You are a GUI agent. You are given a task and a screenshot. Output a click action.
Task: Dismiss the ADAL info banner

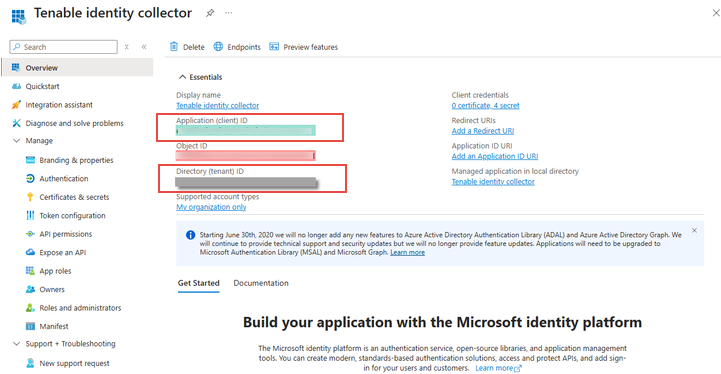pos(694,230)
